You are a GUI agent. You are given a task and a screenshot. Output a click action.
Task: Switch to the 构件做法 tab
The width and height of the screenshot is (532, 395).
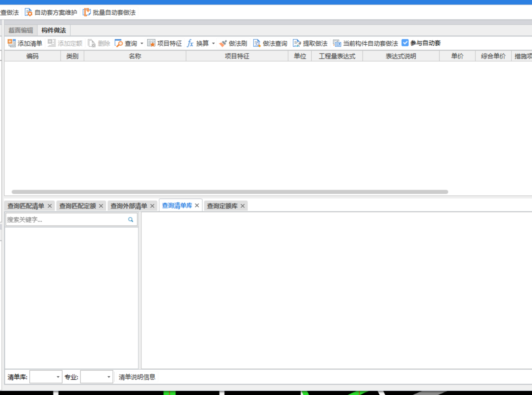[x=54, y=30]
